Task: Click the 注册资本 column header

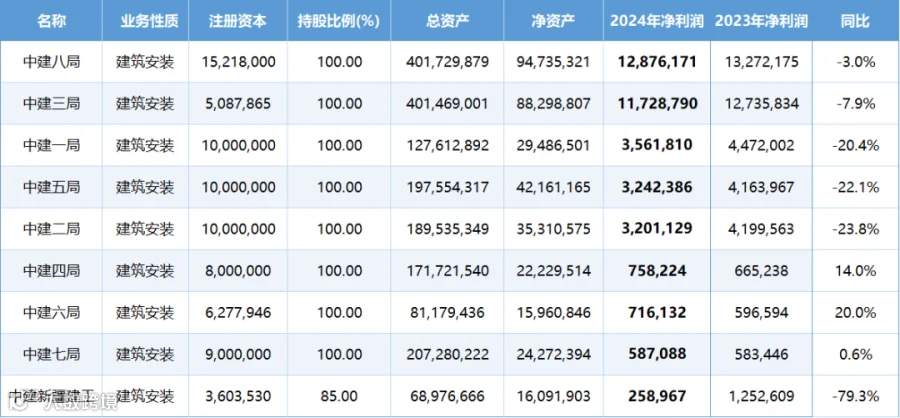Action: pyautogui.click(x=238, y=21)
